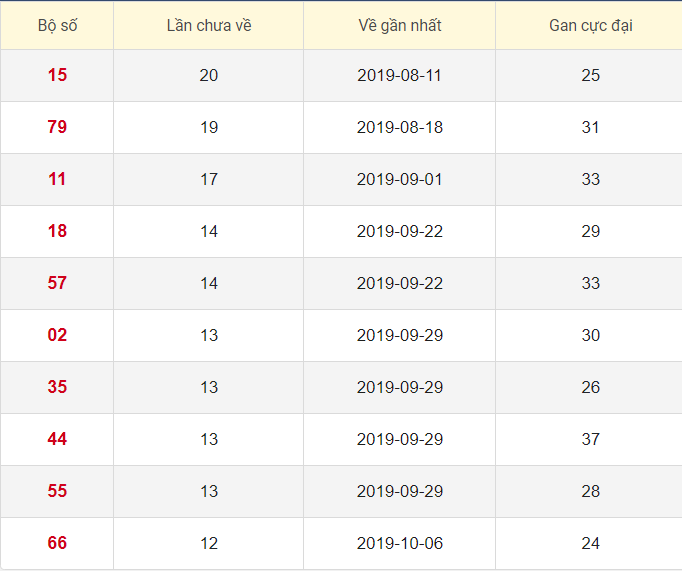Click the "Bộ số" column header
The image size is (682, 571).
57,25
